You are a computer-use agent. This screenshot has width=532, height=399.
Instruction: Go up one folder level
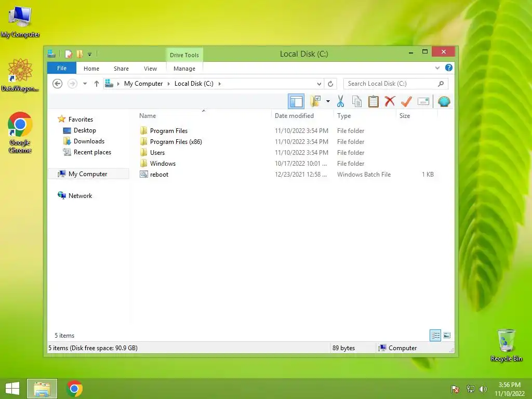tap(96, 84)
